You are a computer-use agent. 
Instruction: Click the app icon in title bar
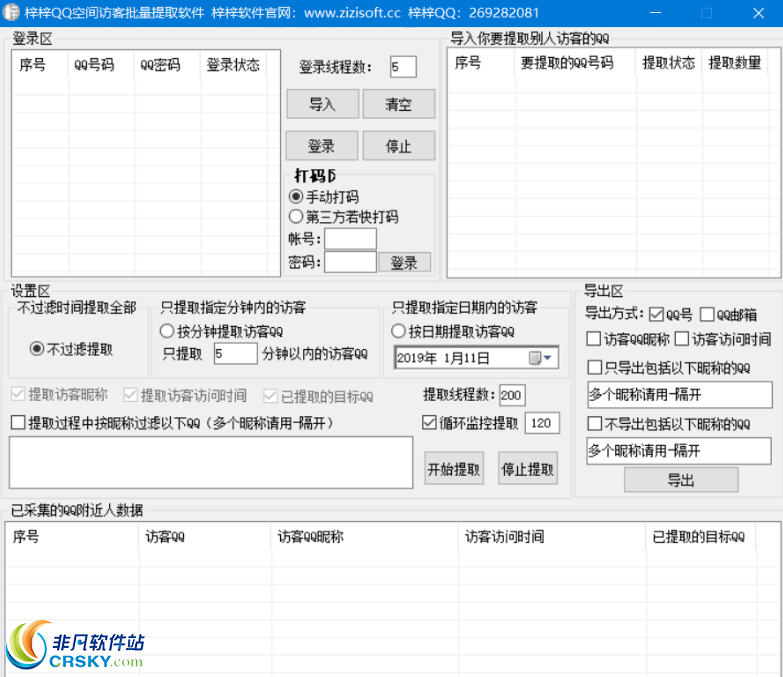(x=11, y=12)
